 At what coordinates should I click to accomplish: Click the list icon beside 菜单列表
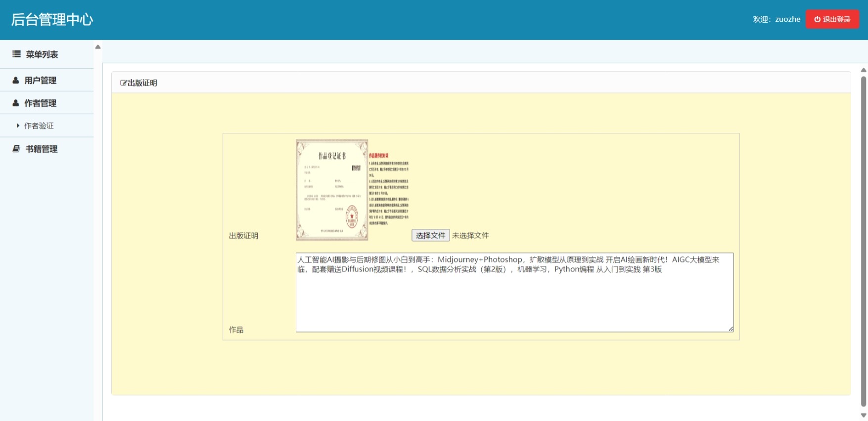click(16, 54)
